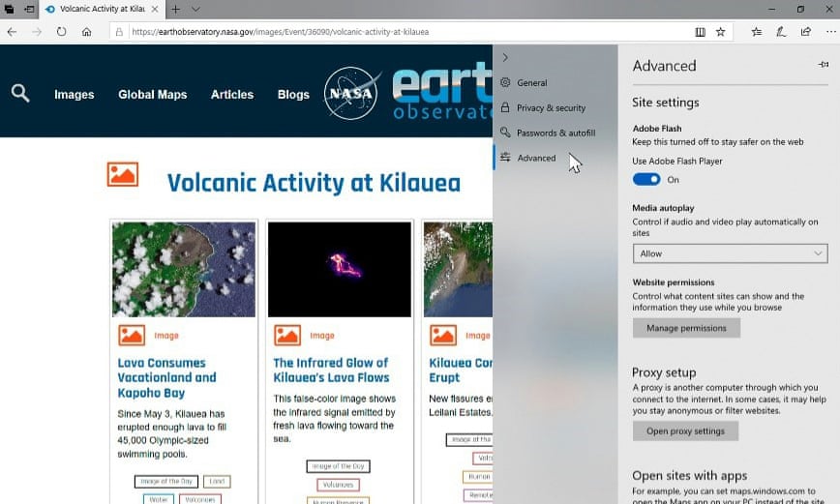Click the website search magnifier icon

(20, 93)
